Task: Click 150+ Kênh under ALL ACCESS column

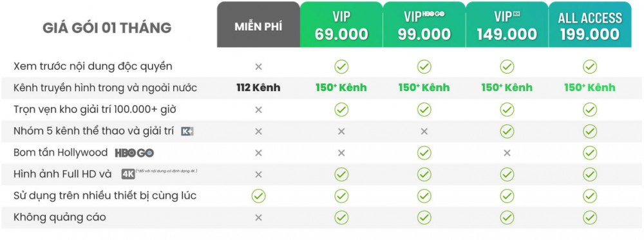Action: pos(590,88)
